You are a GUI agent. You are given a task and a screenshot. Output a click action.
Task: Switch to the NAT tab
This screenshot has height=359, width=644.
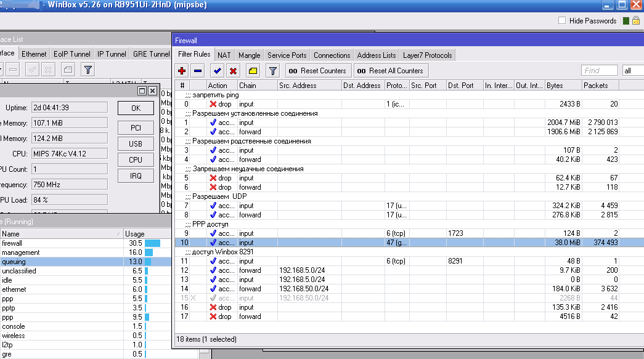tap(224, 55)
